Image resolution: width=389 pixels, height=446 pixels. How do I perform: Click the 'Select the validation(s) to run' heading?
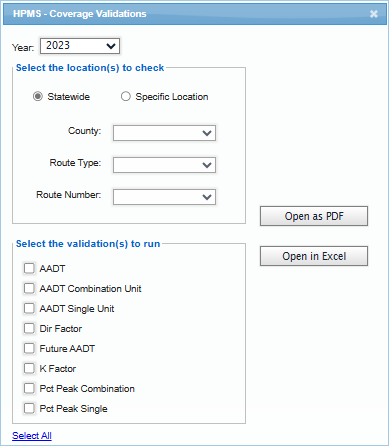click(x=88, y=244)
